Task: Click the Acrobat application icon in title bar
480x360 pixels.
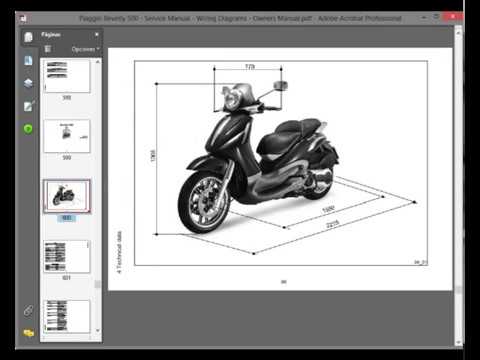Action: [23, 19]
